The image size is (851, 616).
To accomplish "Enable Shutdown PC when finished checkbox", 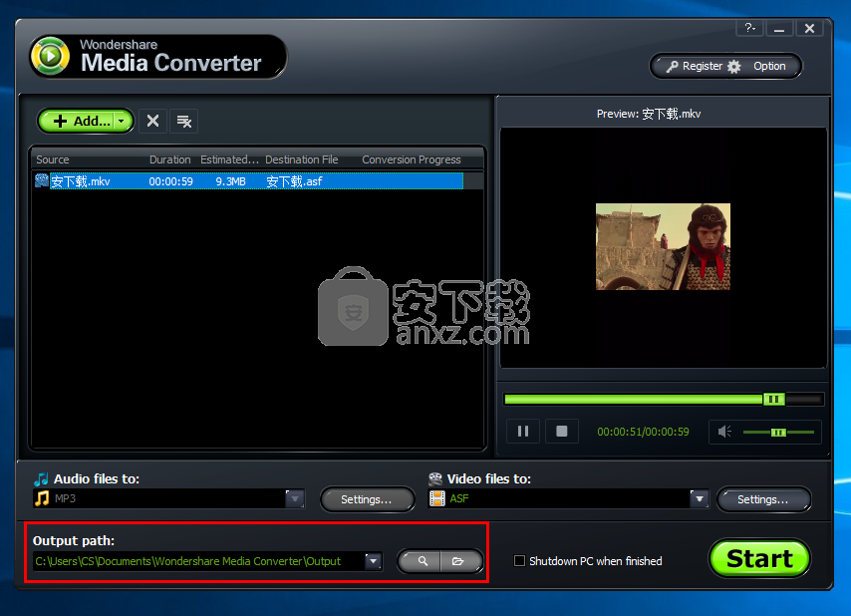I will pyautogui.click(x=519, y=560).
